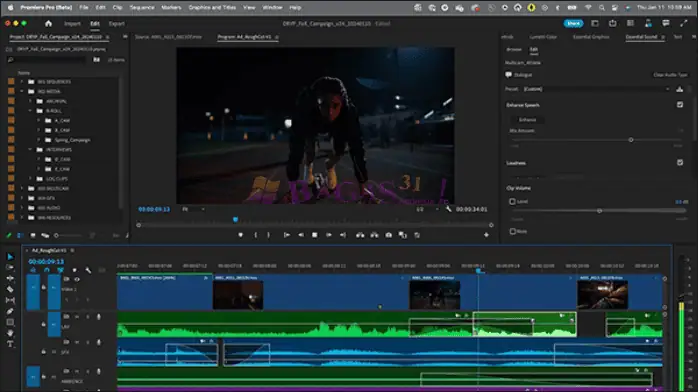The image size is (698, 392).
Task: Stop playback in Program monitor
Action: click(x=315, y=235)
